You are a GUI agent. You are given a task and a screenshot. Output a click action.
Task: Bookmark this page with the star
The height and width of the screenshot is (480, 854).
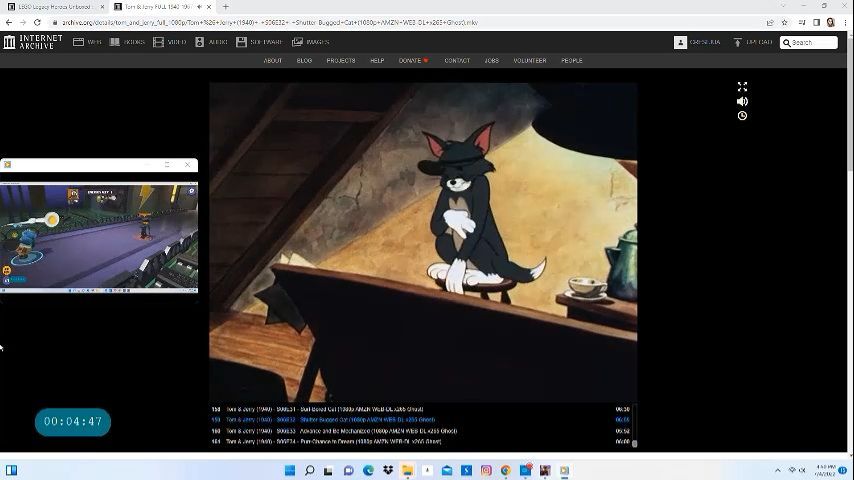coord(784,22)
